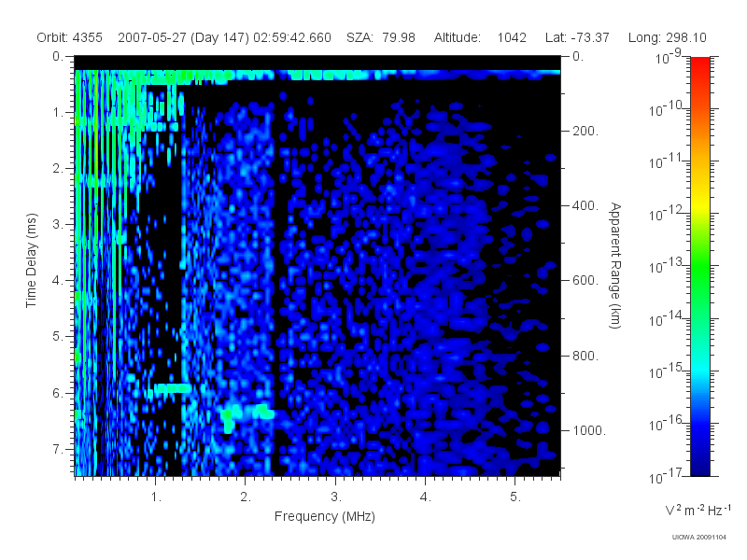
Task: Click the 5. tick label on frequency axis
Action: click(515, 497)
